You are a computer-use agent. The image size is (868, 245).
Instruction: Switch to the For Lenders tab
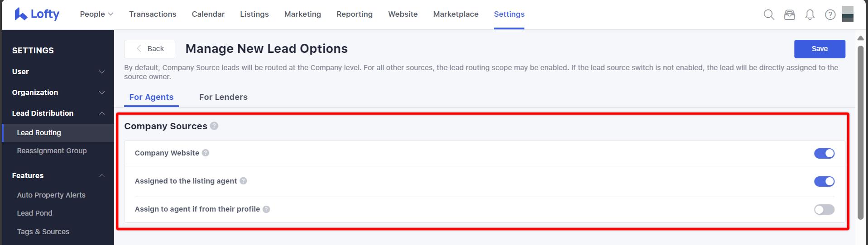point(223,97)
